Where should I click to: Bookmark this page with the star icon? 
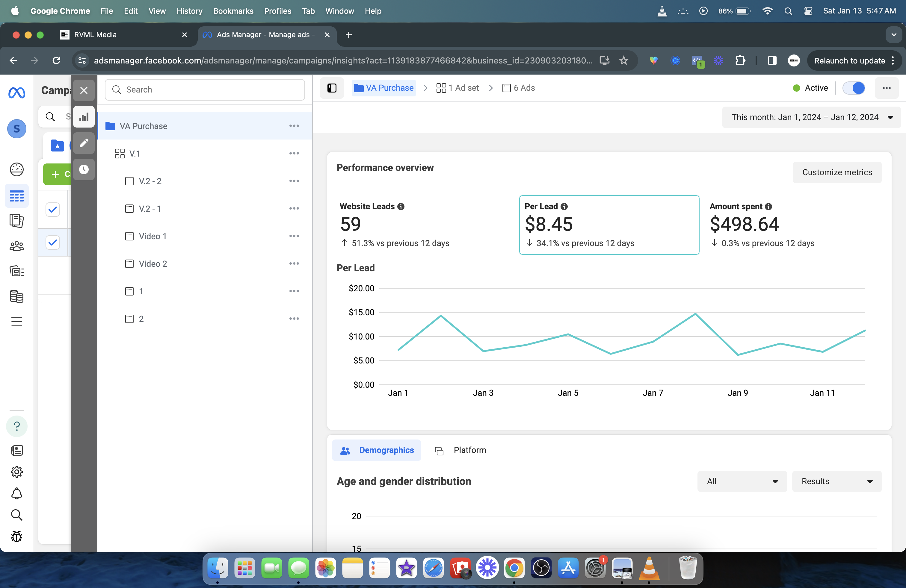(x=623, y=60)
